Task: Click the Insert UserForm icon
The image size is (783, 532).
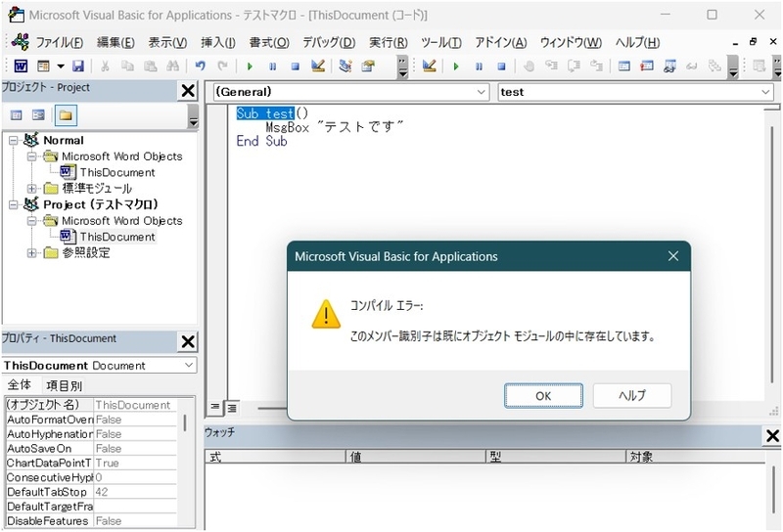Action: click(43, 66)
